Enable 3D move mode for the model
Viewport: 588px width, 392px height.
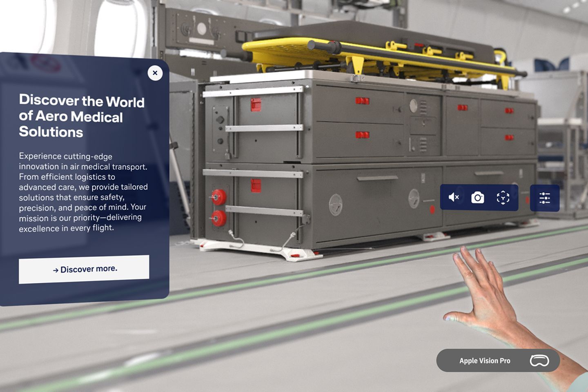(x=503, y=197)
